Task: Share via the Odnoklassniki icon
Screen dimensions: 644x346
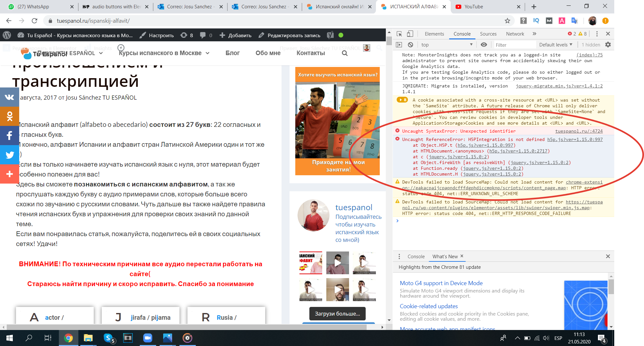Action: [9, 116]
